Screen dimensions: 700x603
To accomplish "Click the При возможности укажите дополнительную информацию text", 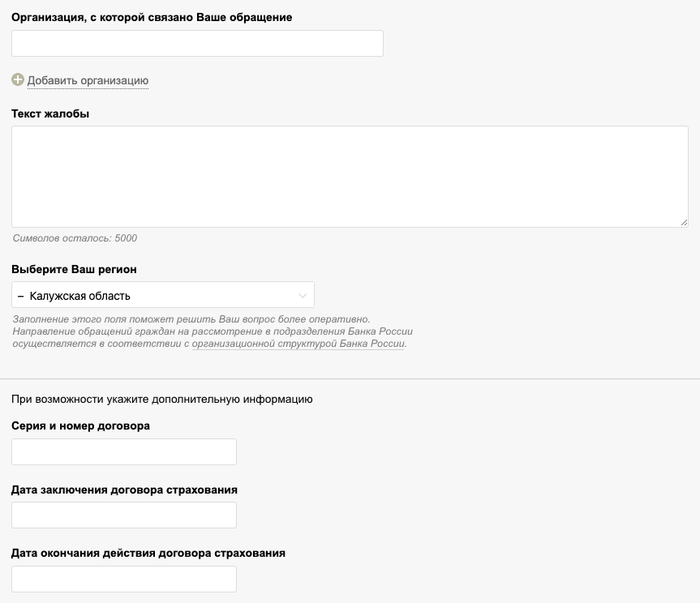I will [x=162, y=399].
